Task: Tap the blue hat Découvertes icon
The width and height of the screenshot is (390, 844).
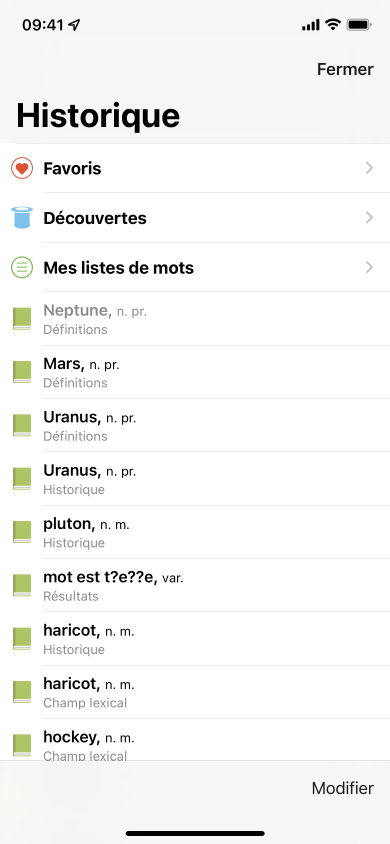Action: click(x=22, y=217)
